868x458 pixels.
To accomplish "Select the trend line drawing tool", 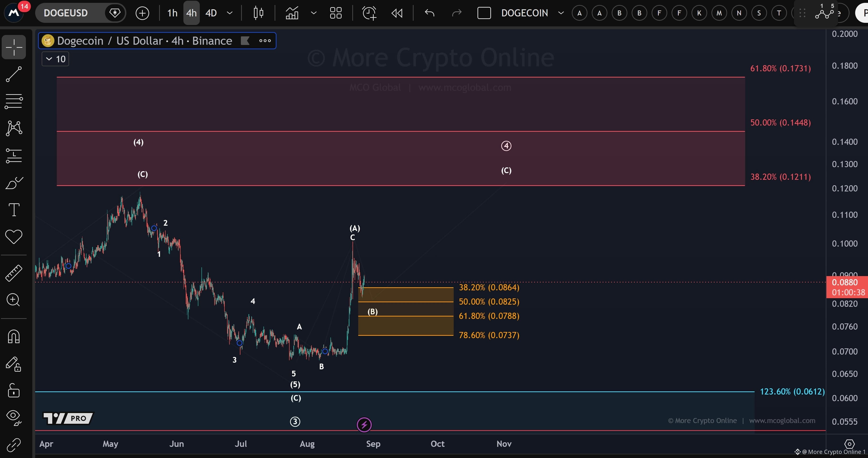I will [x=14, y=74].
